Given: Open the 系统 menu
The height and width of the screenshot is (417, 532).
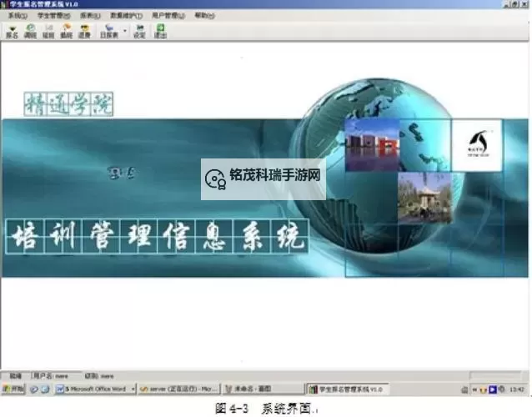Looking at the screenshot, I should pos(18,16).
